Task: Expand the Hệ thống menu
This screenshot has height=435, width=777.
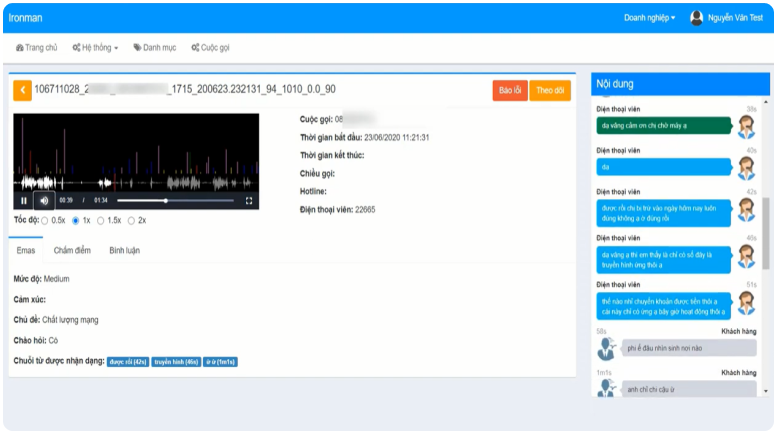Action: 95,48
